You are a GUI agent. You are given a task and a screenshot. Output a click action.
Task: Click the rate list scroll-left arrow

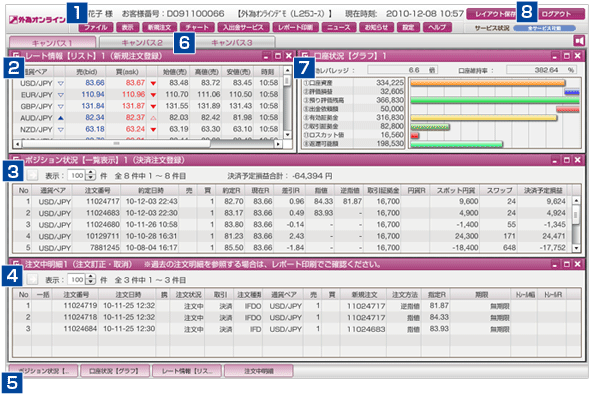17,144
